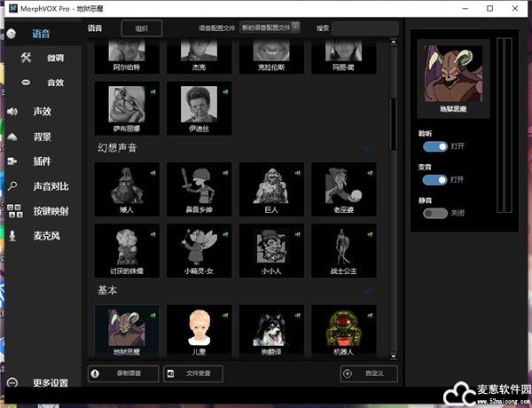Collapse the 基本 basic voices group
Screen dimensions: 532x408
pos(367,291)
